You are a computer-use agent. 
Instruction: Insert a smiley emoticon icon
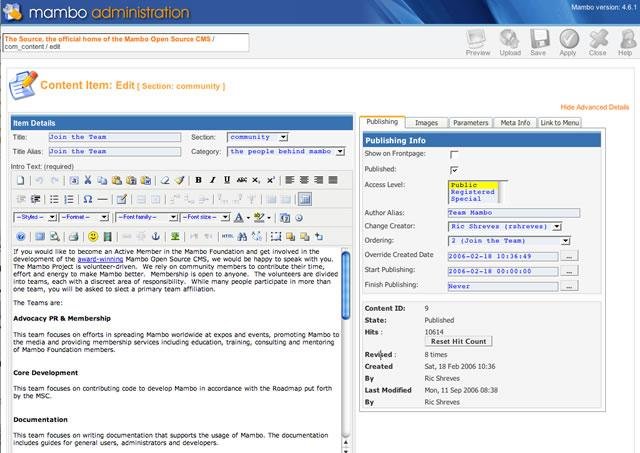[x=93, y=236]
